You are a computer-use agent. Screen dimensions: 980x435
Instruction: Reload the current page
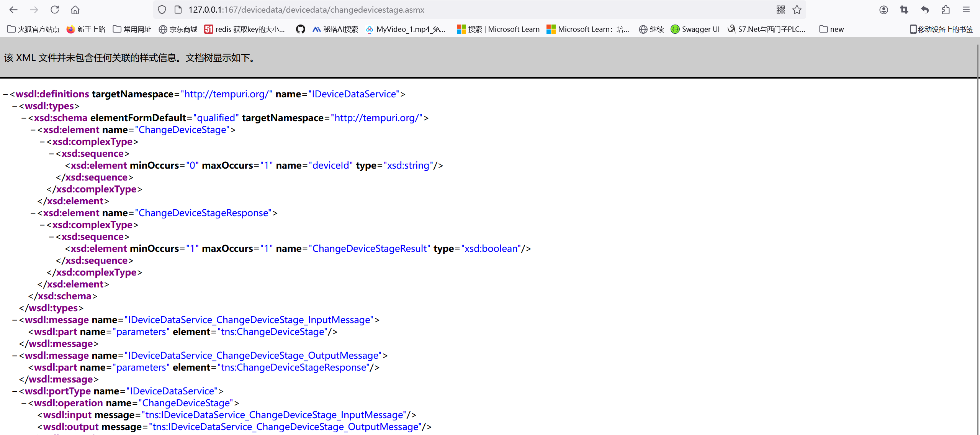(x=55, y=10)
